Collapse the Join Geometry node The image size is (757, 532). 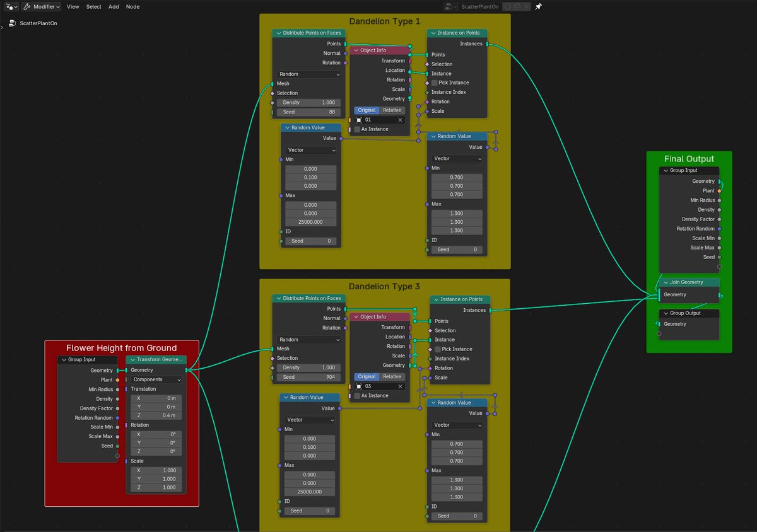666,282
